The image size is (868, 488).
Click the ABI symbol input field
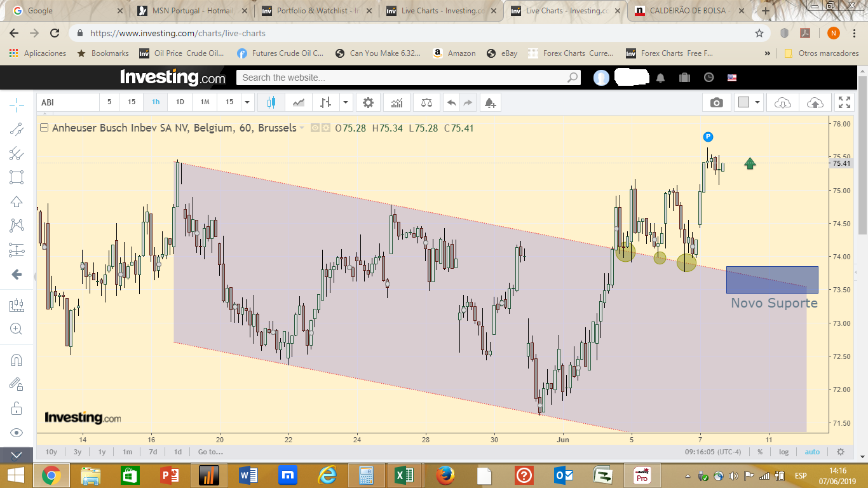(68, 102)
